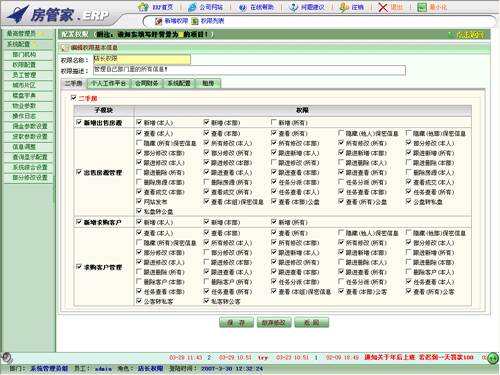Switch to the 合同财务 tab

[x=146, y=83]
